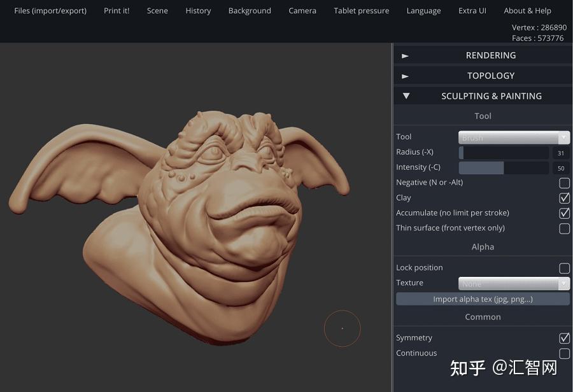Image resolution: width=573 pixels, height=392 pixels.
Task: Click the RENDERING section title
Action: [x=490, y=55]
